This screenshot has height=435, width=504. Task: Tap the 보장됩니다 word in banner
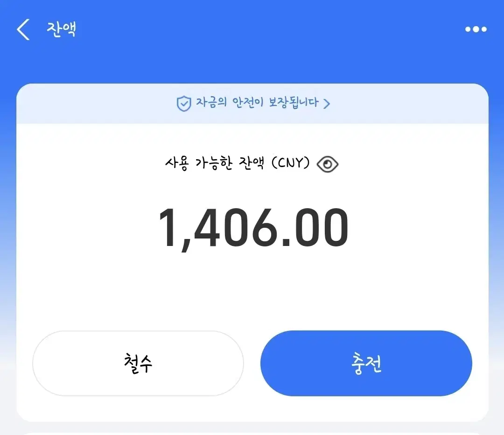pos(294,103)
